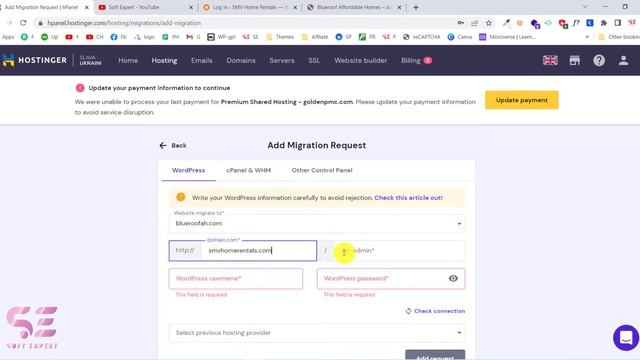
Task: Close the Add Migration Request browser tab
Action: (87, 7)
